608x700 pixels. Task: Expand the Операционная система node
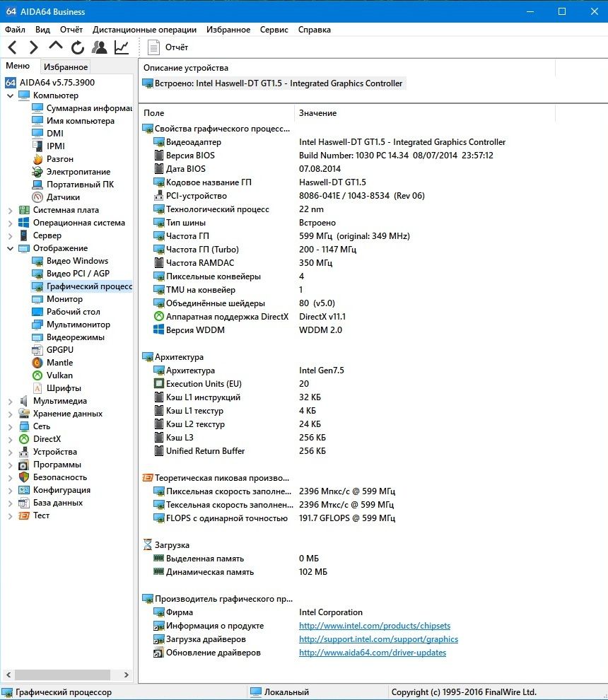11,223
